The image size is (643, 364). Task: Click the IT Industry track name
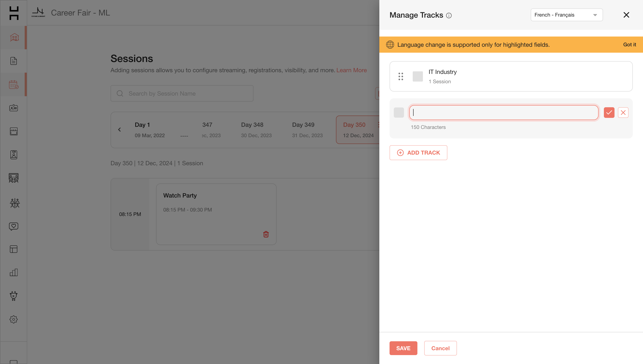click(x=442, y=72)
